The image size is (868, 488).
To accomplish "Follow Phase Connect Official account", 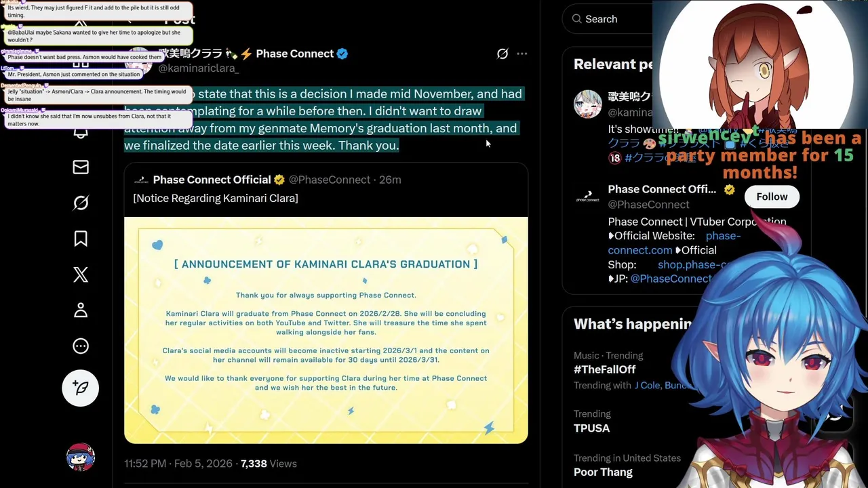I will click(x=772, y=197).
